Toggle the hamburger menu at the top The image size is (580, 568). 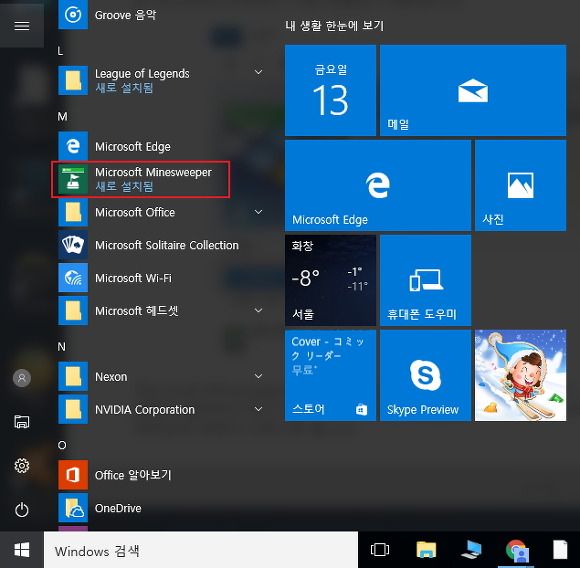click(22, 26)
